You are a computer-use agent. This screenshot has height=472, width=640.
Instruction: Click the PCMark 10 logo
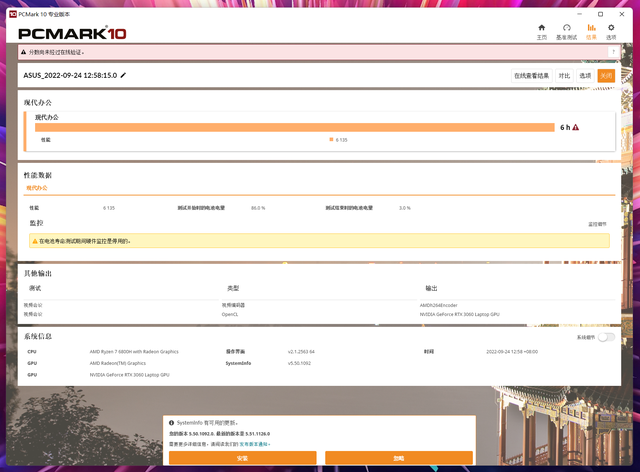click(72, 33)
